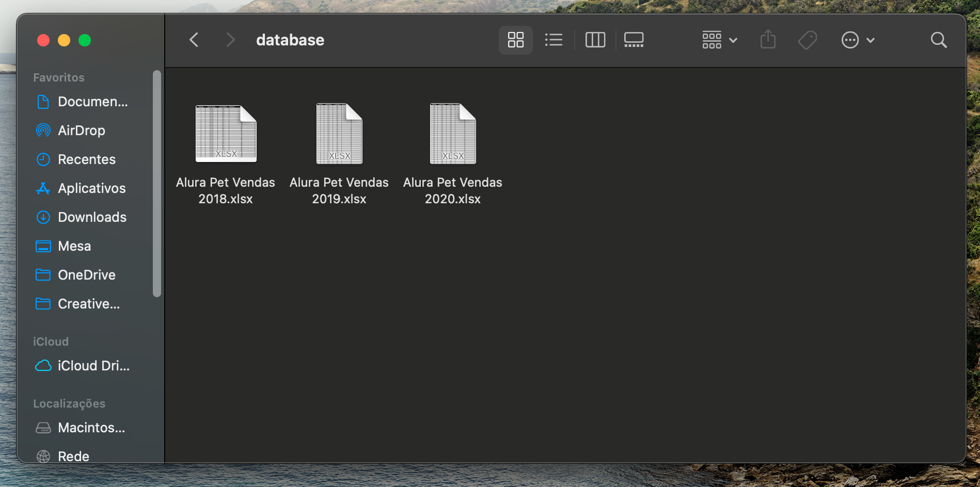Viewport: 980px width, 487px height.
Task: Go back with the left chevron button
Action: click(x=194, y=40)
